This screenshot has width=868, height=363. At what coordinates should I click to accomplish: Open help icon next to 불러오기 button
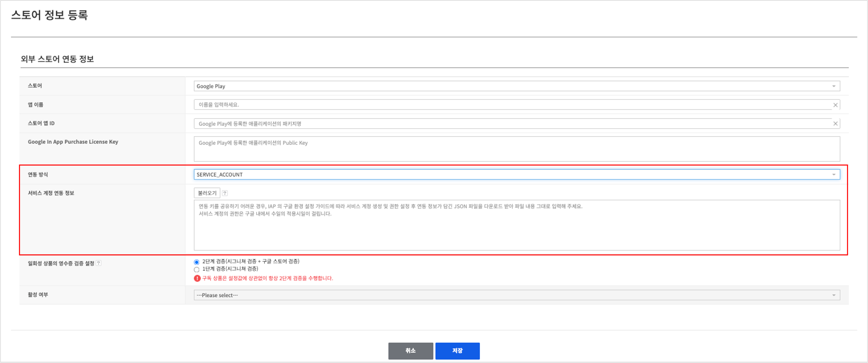(x=225, y=193)
